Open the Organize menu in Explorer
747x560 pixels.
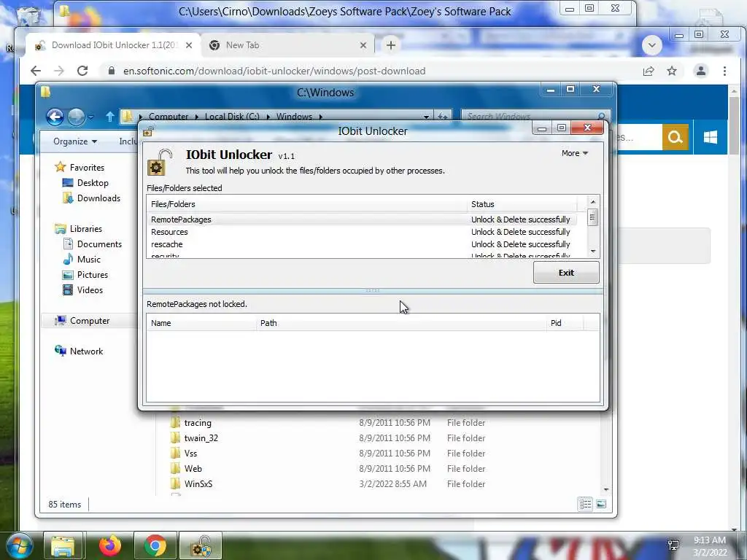(75, 141)
